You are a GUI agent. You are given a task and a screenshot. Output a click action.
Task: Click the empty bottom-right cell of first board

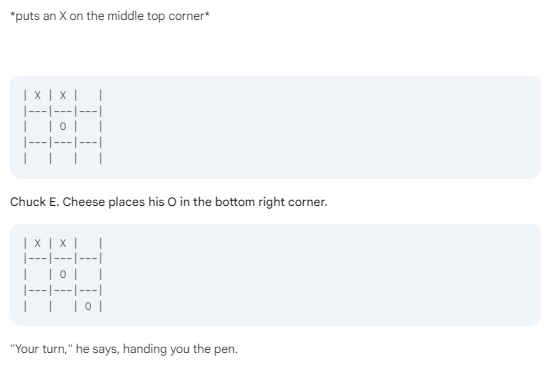click(x=88, y=158)
